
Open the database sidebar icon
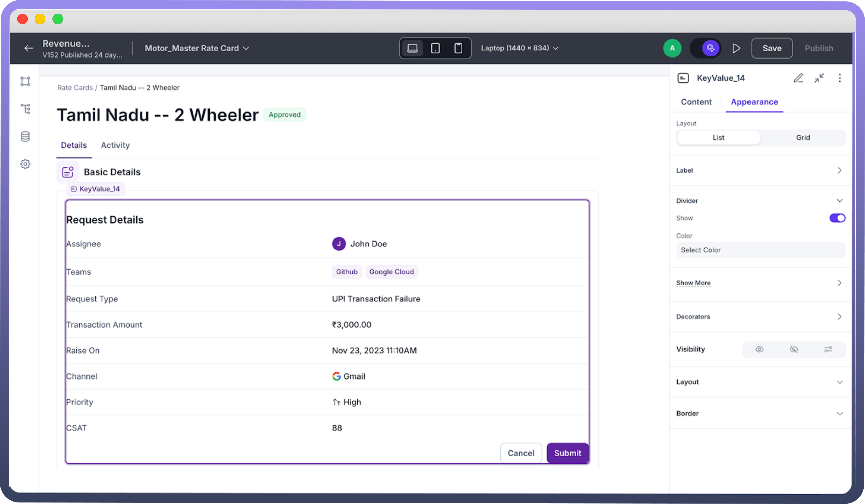coord(25,137)
